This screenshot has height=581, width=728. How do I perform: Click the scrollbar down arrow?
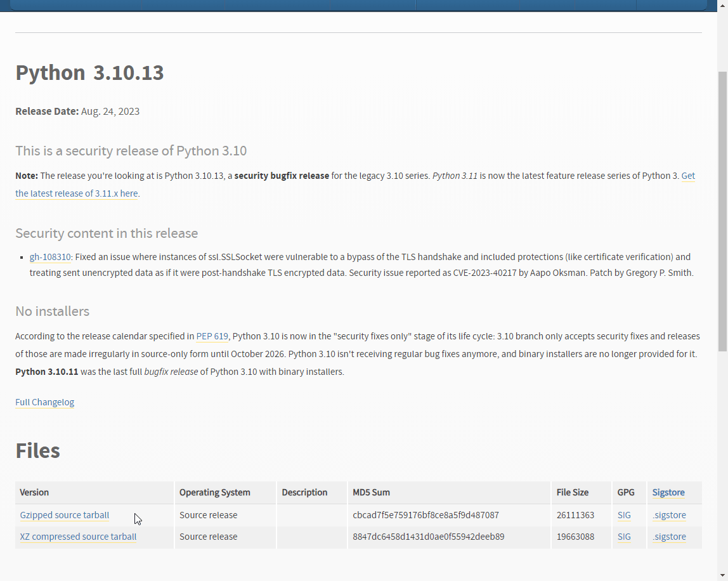722,575
